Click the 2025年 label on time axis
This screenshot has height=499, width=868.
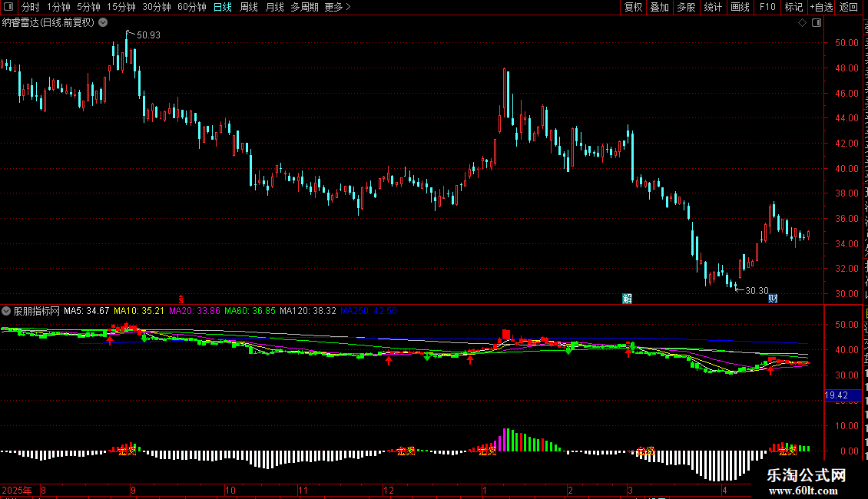pos(17,490)
